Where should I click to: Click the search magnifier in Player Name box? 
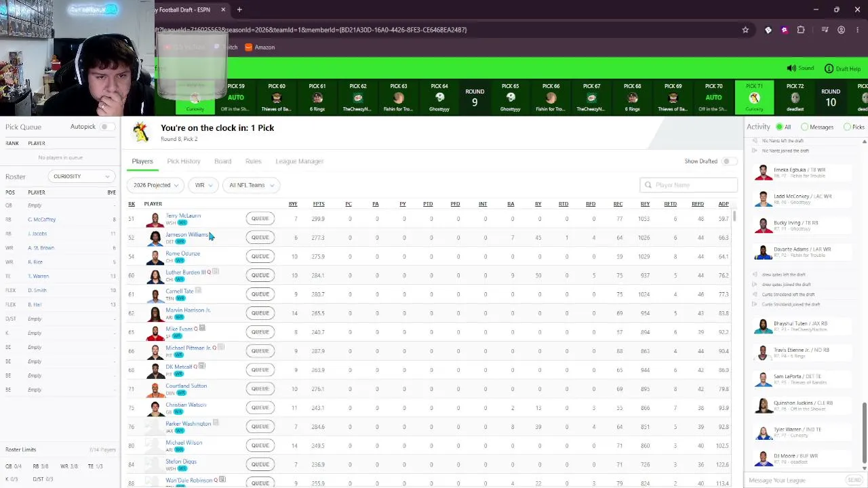click(648, 185)
